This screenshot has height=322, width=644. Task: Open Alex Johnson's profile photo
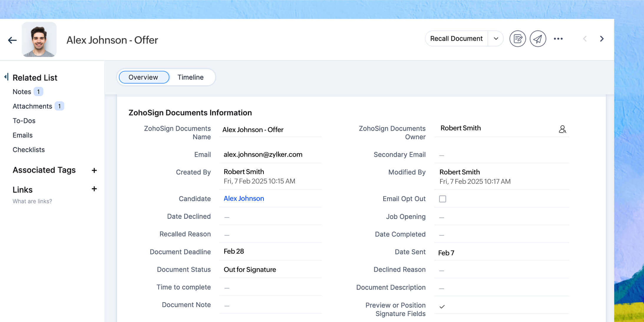[39, 40]
